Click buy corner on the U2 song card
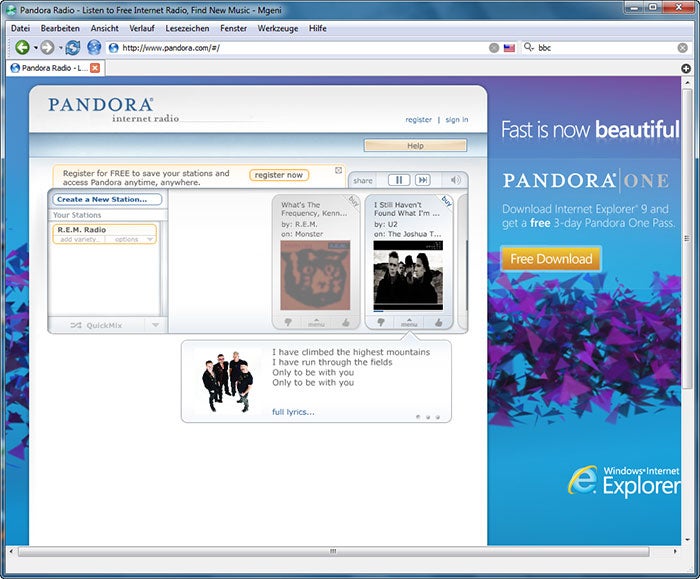Image resolution: width=700 pixels, height=579 pixels. (446, 200)
